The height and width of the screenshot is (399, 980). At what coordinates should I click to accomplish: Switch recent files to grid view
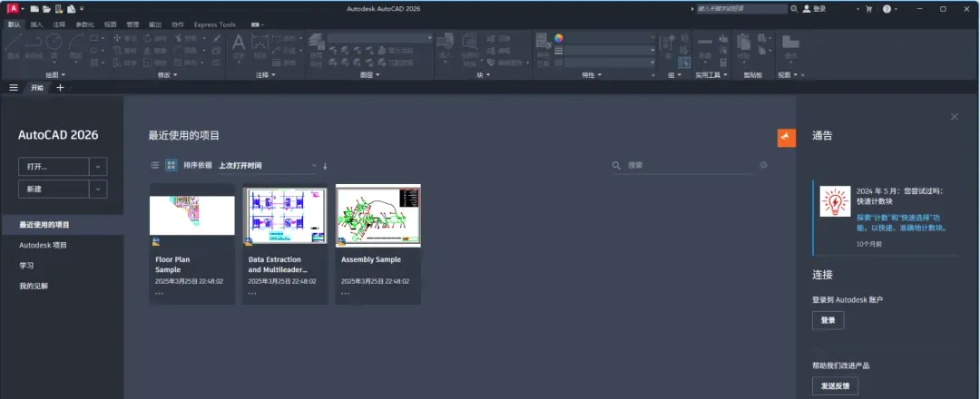point(171,165)
